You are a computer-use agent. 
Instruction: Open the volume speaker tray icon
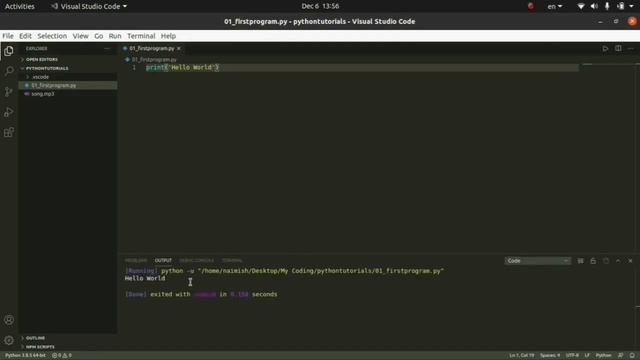[594, 6]
